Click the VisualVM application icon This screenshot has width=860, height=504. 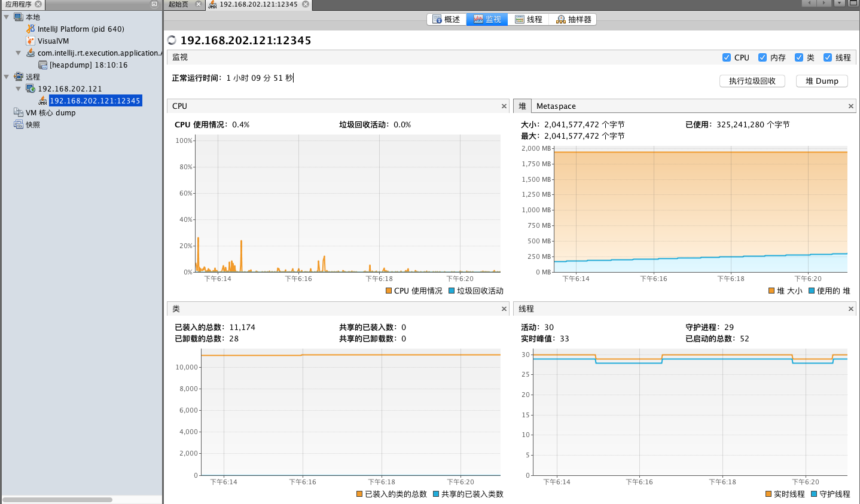pos(31,41)
